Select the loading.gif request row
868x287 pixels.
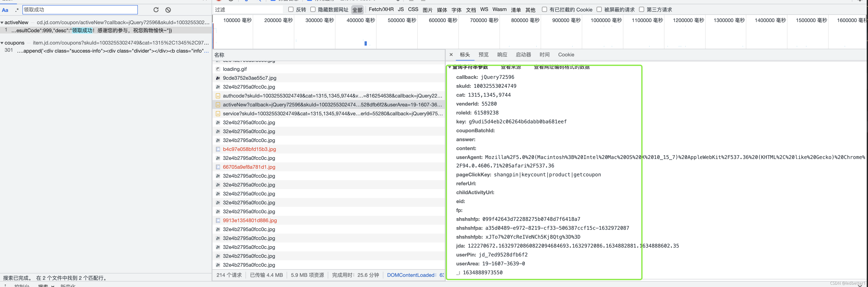329,69
